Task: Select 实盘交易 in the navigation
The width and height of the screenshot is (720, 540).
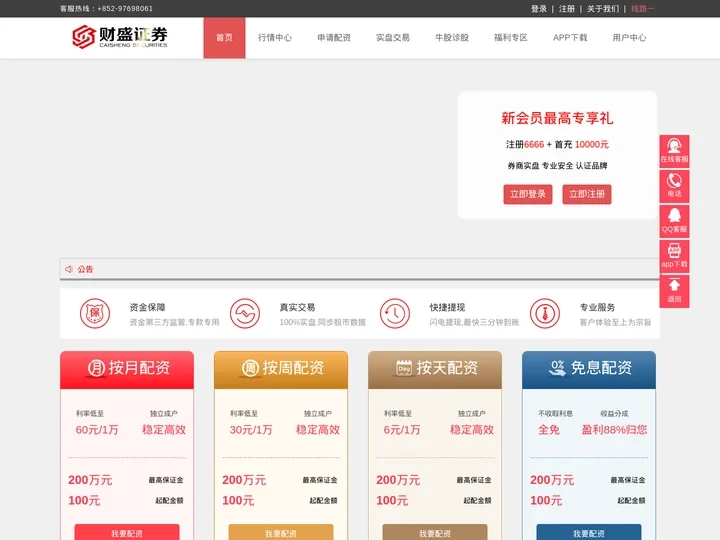Action: (x=393, y=38)
